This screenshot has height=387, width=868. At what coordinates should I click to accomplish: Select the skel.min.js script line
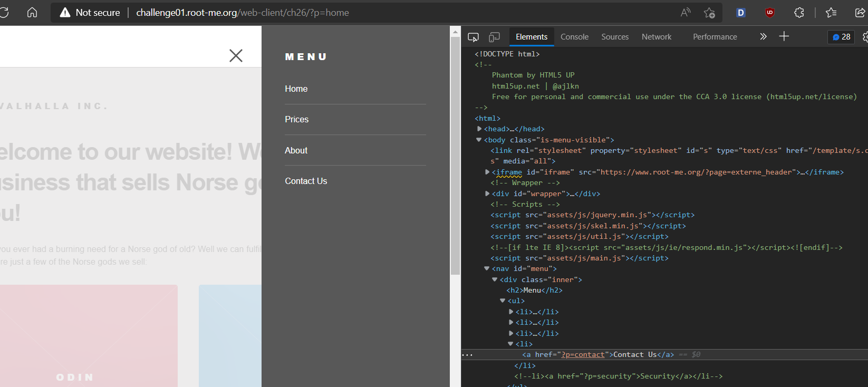click(588, 226)
